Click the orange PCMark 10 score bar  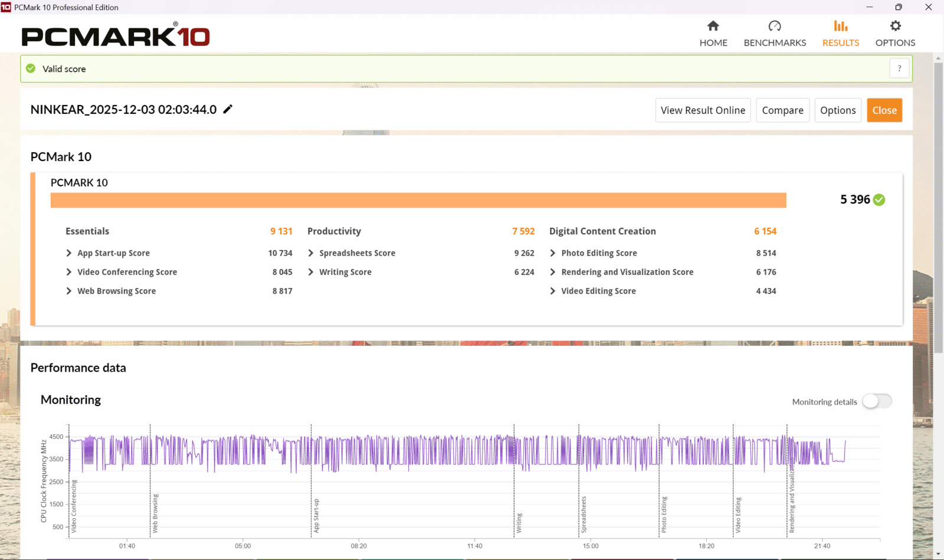click(418, 201)
